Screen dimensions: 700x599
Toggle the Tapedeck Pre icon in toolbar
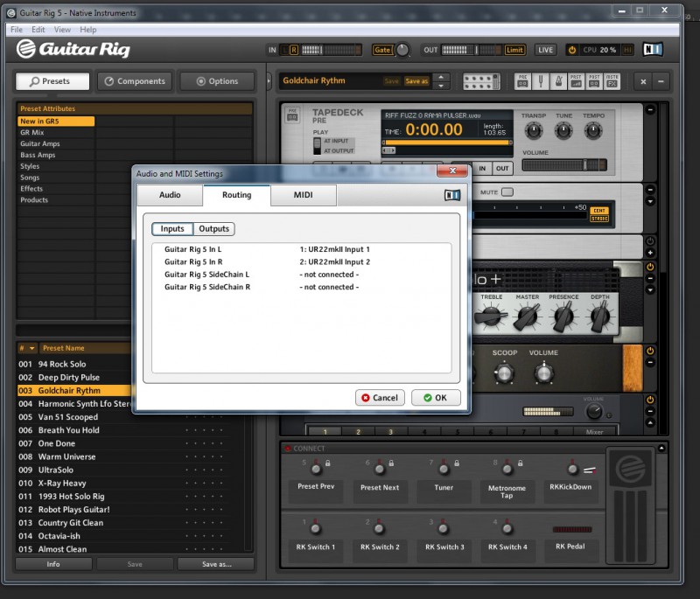[x=522, y=81]
